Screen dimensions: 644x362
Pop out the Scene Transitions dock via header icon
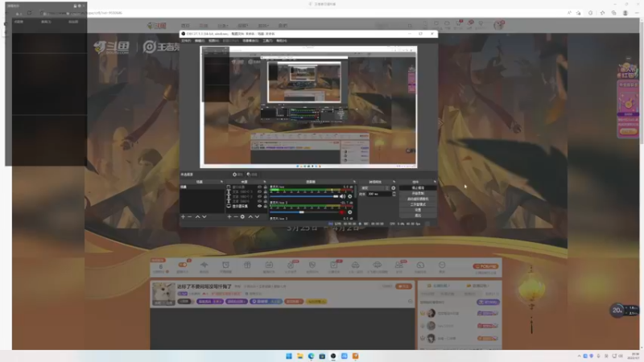[x=394, y=182]
